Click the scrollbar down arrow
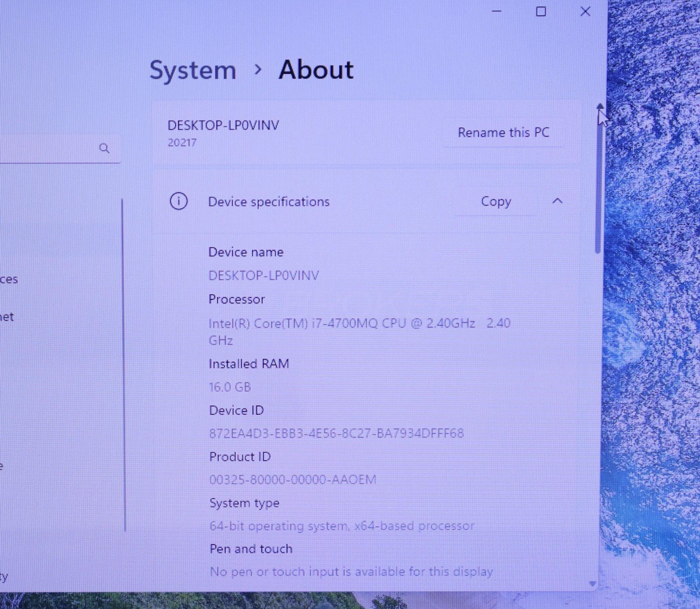700x609 pixels. [x=593, y=584]
